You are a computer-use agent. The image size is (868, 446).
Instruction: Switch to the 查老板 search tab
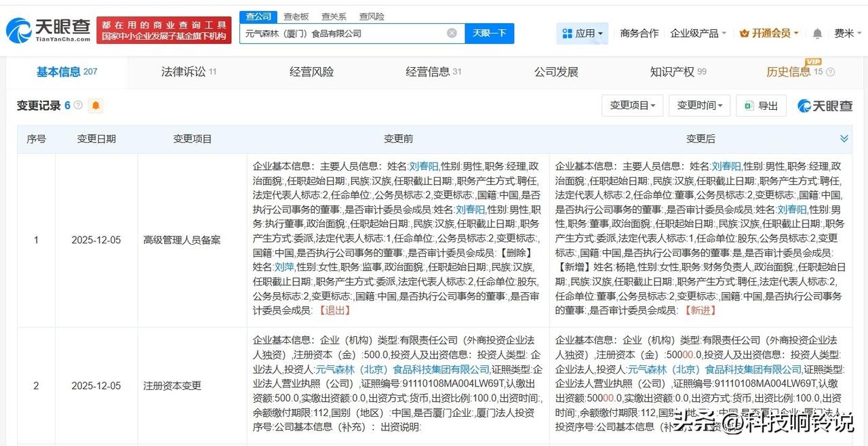(296, 16)
